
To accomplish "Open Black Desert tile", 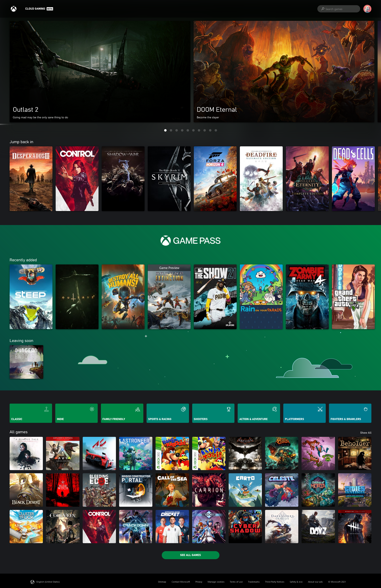I will coord(26,490).
